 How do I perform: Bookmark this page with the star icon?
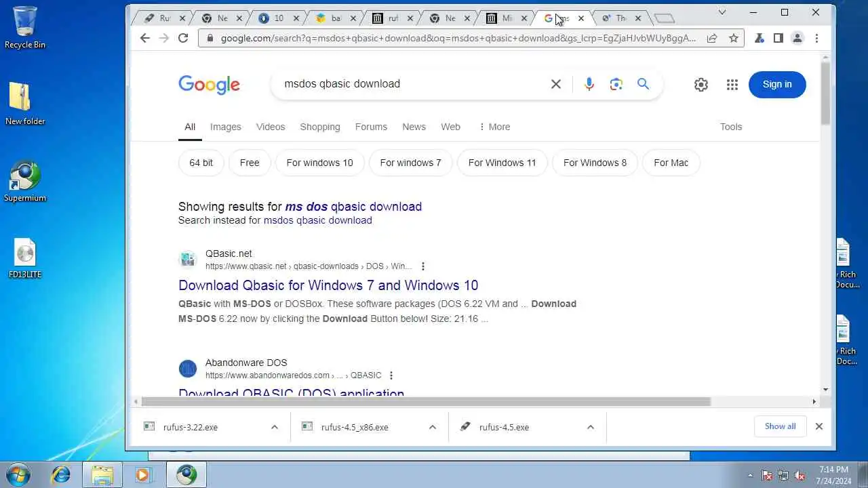coord(733,39)
